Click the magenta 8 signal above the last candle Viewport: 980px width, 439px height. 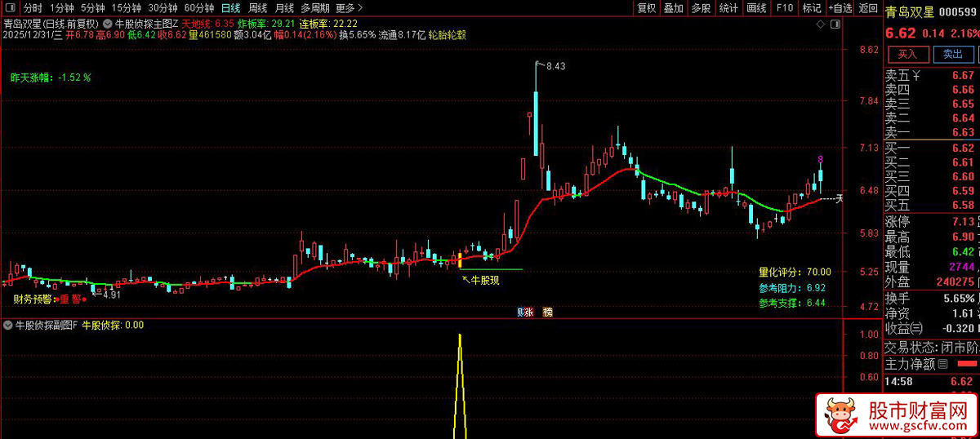(x=820, y=159)
